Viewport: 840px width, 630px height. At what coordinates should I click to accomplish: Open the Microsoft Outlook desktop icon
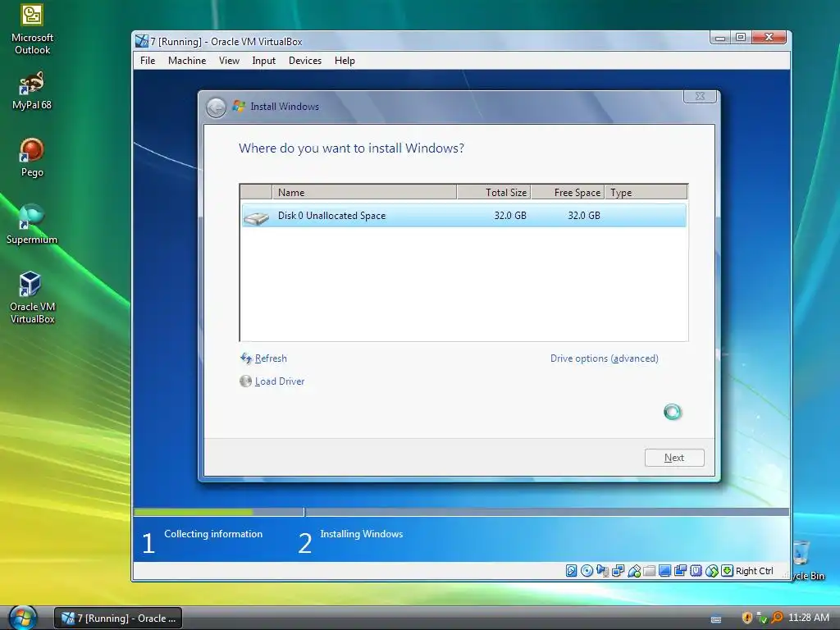pyautogui.click(x=32, y=30)
